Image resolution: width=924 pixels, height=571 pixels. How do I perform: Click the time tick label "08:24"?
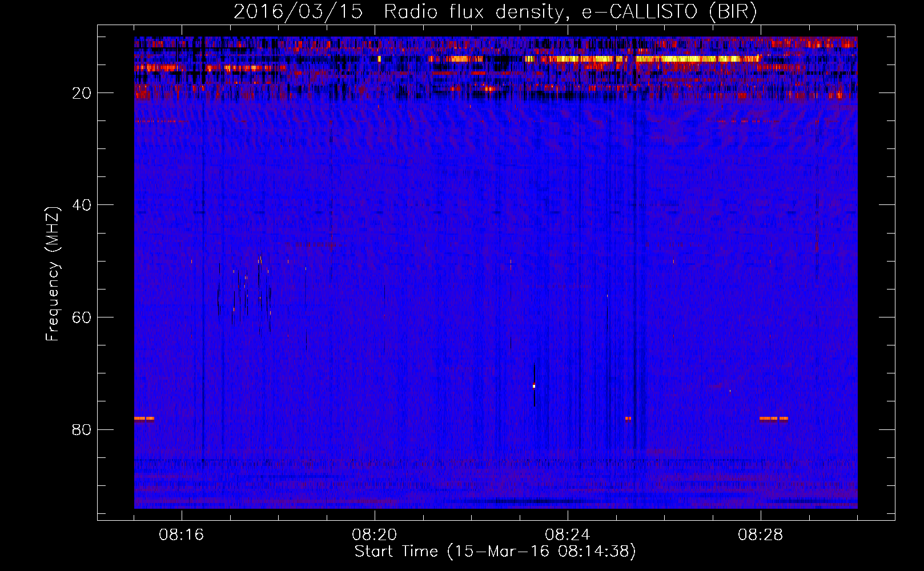(x=568, y=535)
